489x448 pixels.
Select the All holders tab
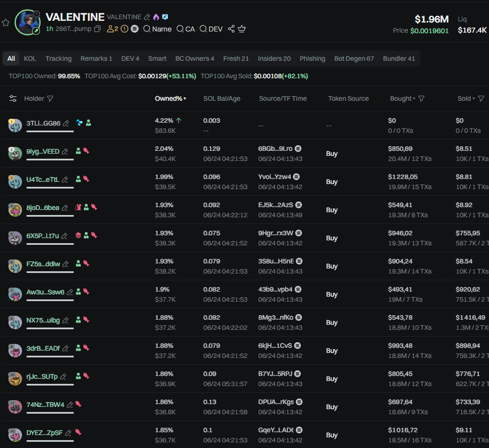pyautogui.click(x=11, y=59)
